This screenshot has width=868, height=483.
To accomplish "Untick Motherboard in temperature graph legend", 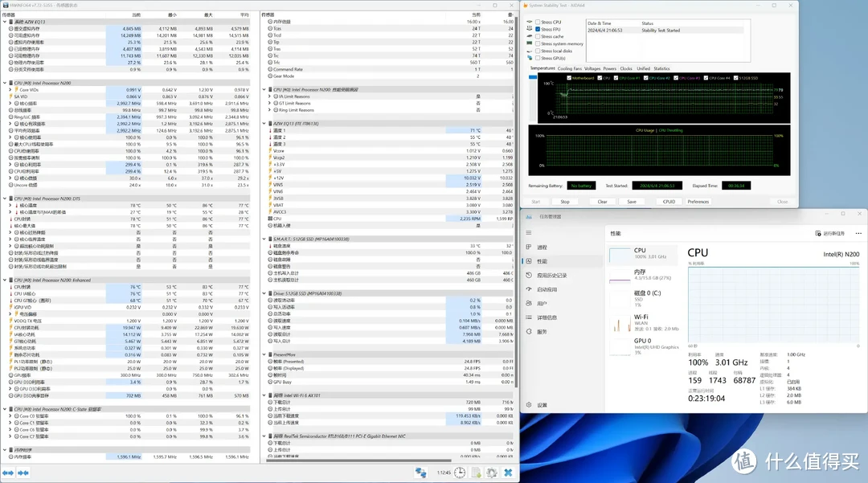I will tap(569, 78).
